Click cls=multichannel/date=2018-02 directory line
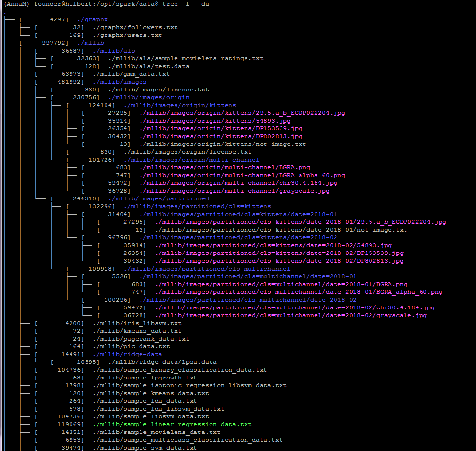476x451 pixels. coord(248,300)
